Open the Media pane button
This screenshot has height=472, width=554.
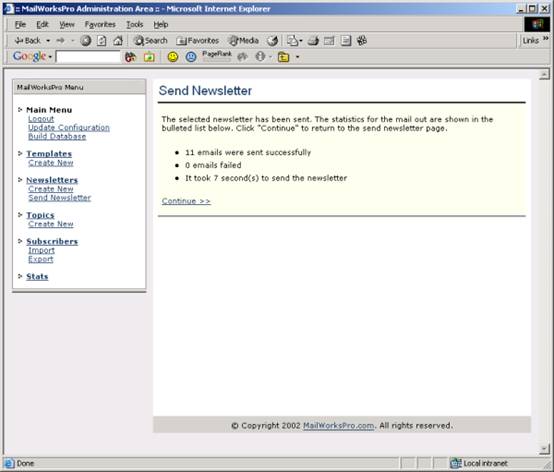click(x=243, y=41)
